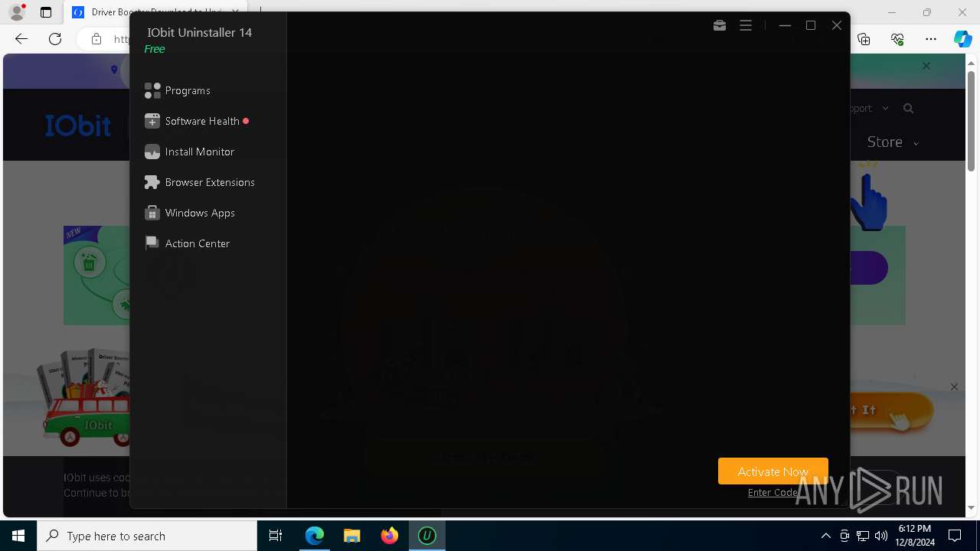Image resolution: width=980 pixels, height=551 pixels.
Task: Click the Activate Now button
Action: 773,471
